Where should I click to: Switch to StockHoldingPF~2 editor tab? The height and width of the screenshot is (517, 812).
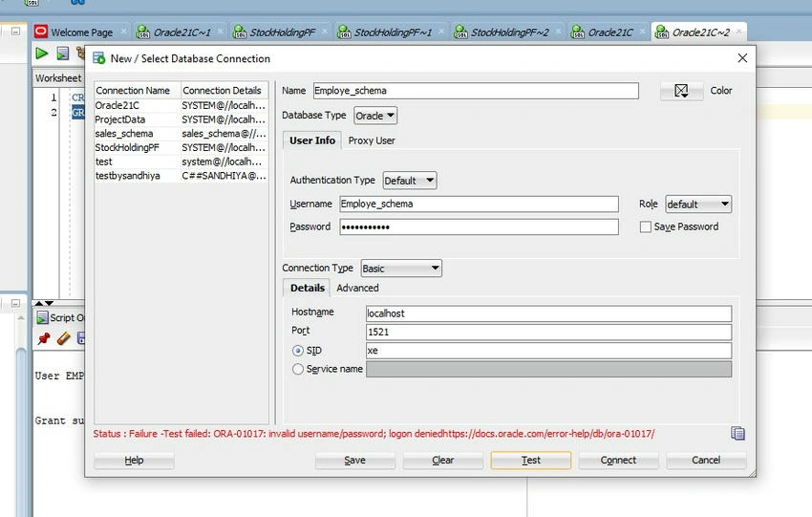pos(509,32)
